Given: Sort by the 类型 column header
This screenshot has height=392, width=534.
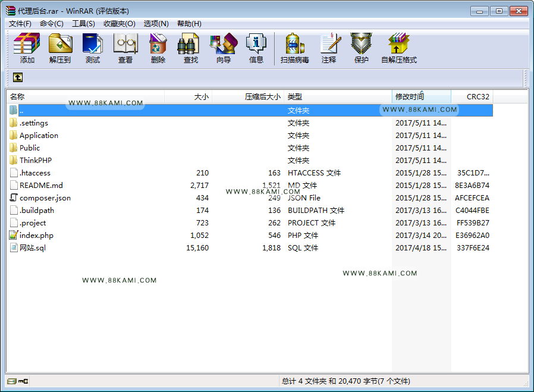Looking at the screenshot, I should (x=338, y=97).
